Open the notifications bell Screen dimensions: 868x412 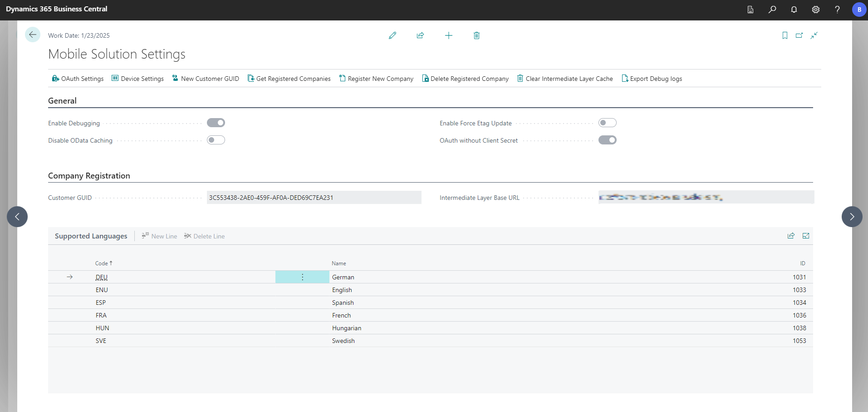pos(794,10)
